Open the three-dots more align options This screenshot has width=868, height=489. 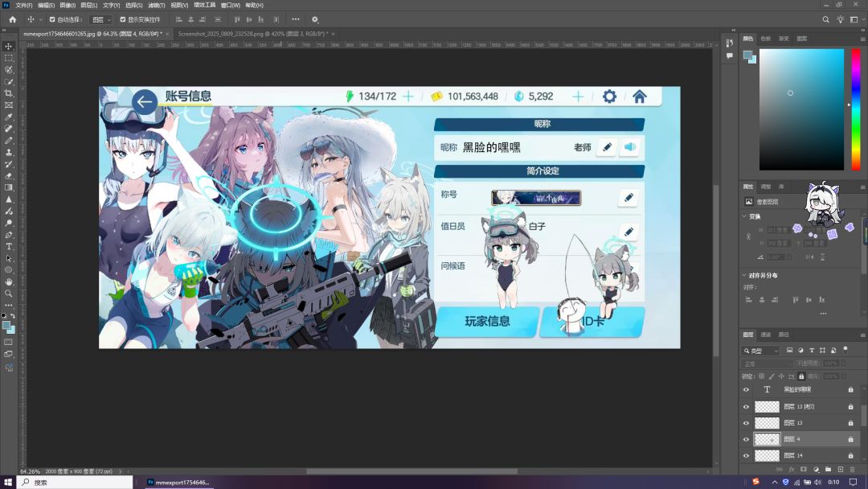pos(296,19)
